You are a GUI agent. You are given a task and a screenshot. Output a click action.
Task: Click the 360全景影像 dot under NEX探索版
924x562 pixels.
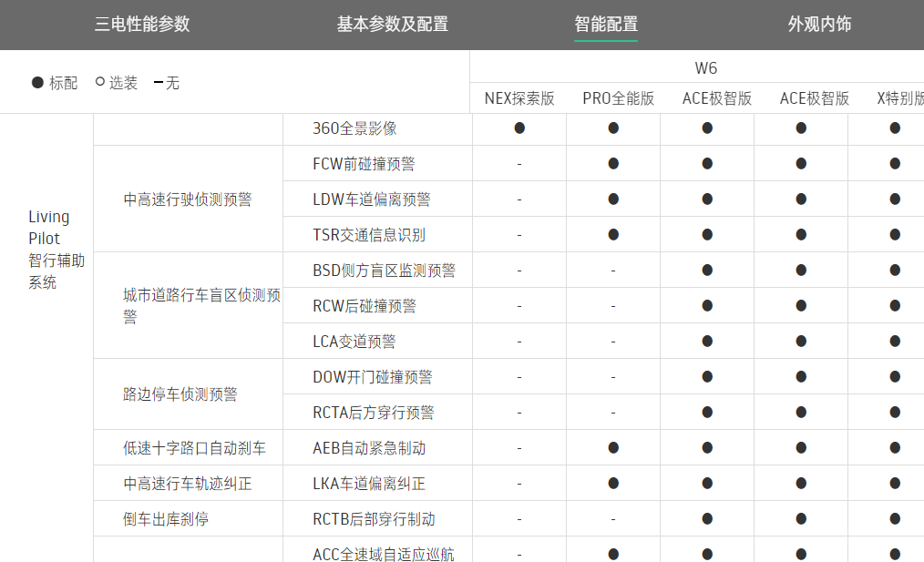pos(519,128)
